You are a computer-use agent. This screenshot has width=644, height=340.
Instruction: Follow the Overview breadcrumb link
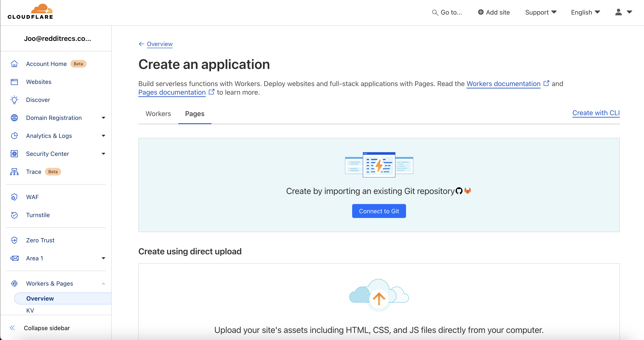point(160,44)
